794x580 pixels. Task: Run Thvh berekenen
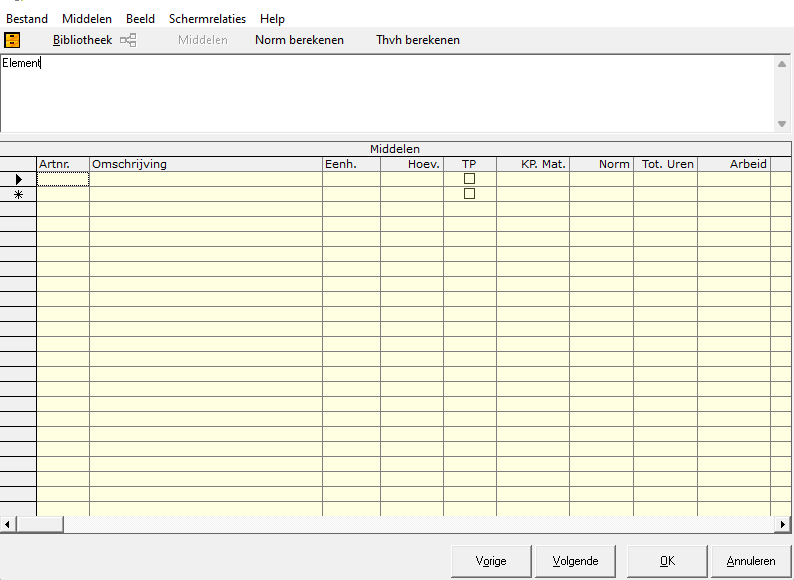click(418, 40)
